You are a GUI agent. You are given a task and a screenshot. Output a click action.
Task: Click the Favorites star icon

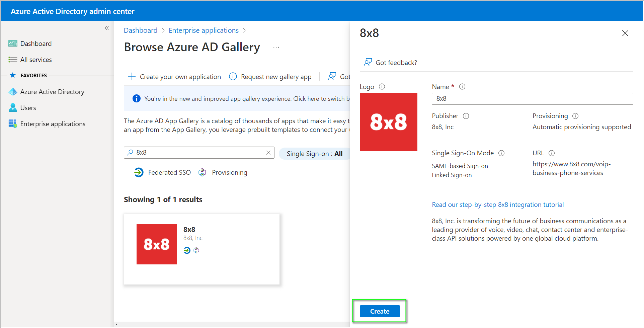point(13,75)
